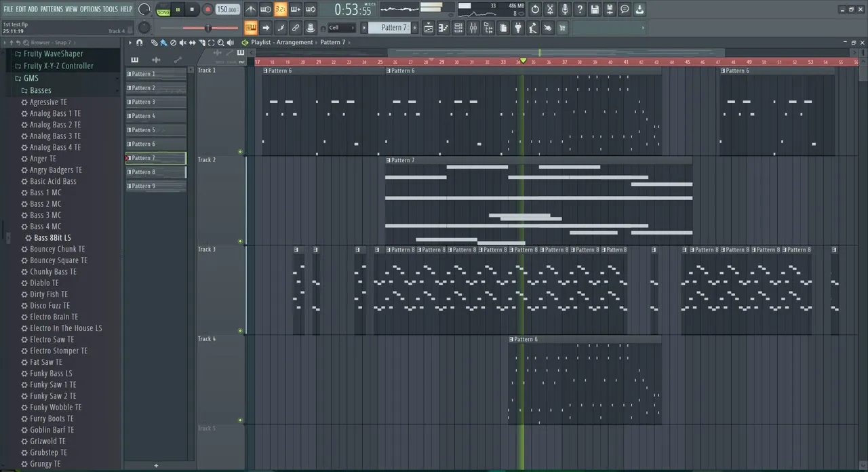Expand the Fruity WaveShaper folder
Viewport: 868px width, 472px height.
[x=53, y=54]
